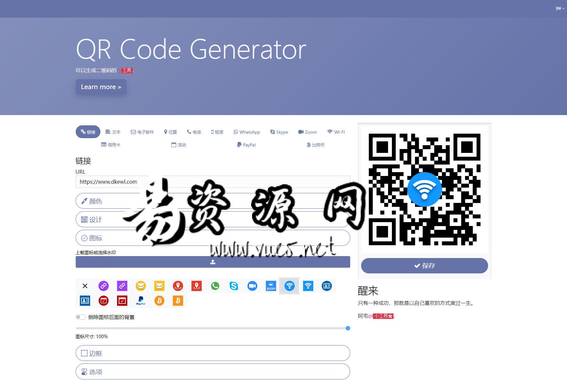Screen dimensions: 567x392
Task: Choose the blue Skype icon
Action: [x=234, y=286]
